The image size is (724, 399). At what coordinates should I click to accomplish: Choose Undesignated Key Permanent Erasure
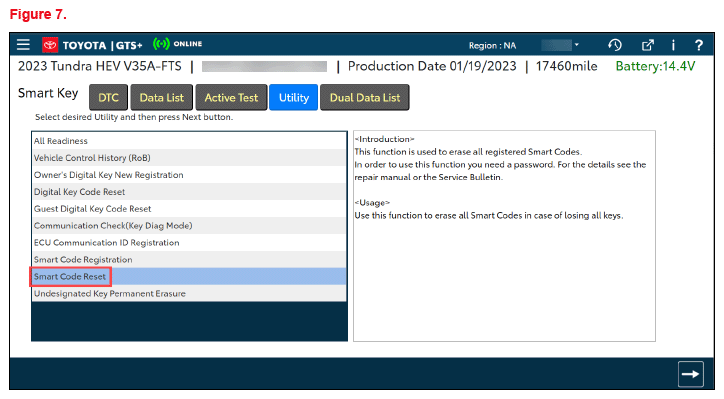point(189,294)
